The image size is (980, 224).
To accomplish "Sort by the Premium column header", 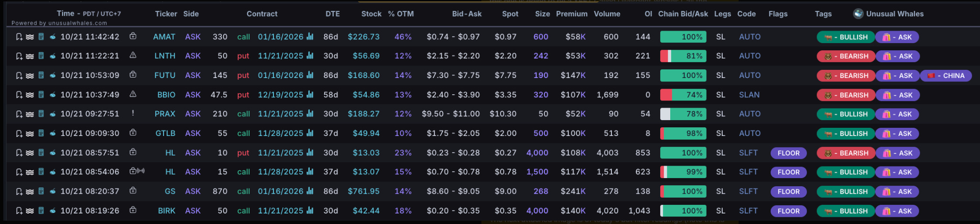I will click(x=571, y=14).
